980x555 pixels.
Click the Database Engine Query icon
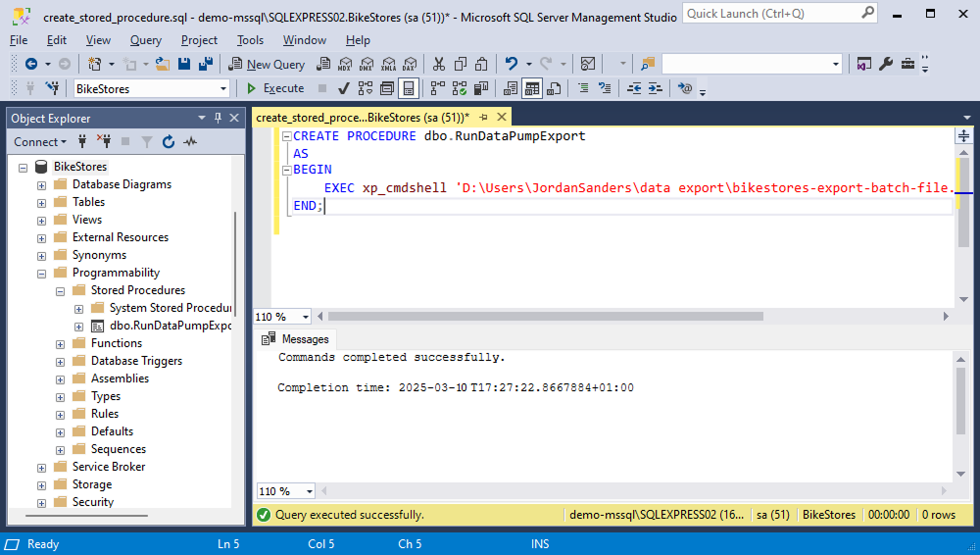323,64
